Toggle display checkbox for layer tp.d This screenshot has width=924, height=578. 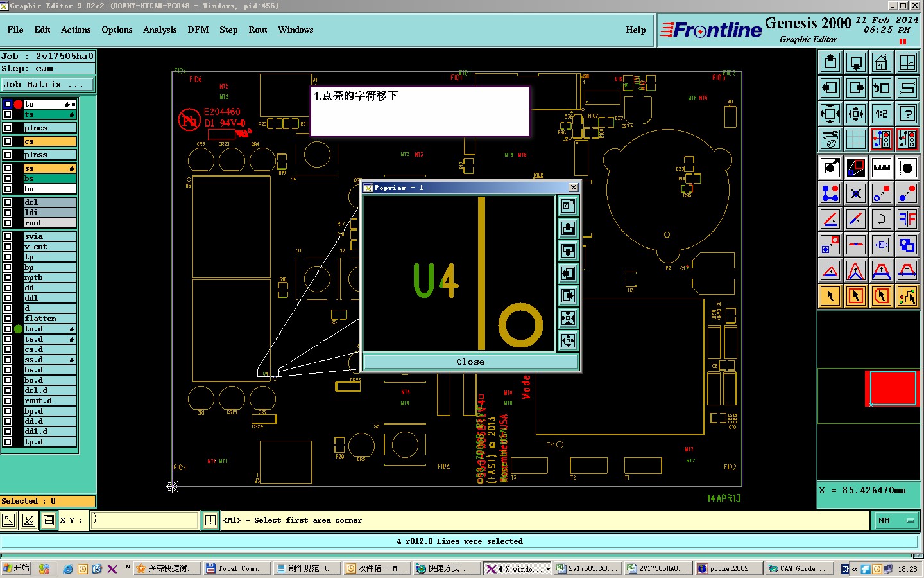pyautogui.click(x=8, y=442)
